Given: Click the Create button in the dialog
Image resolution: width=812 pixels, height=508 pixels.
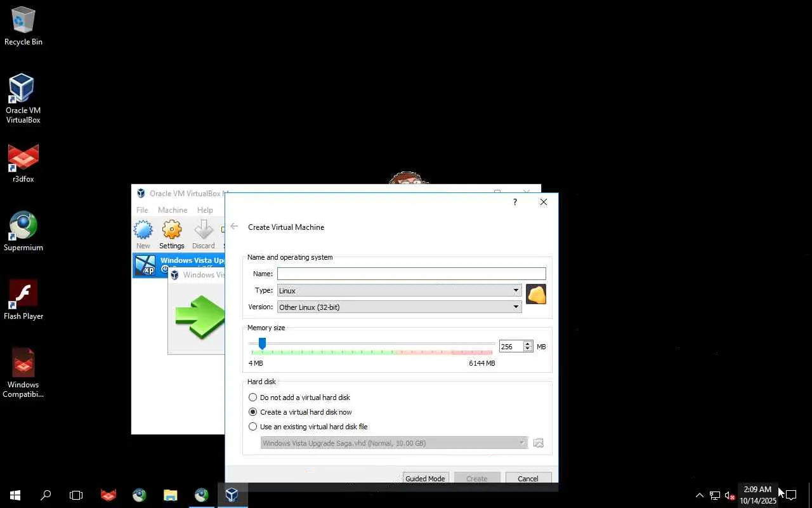Looking at the screenshot, I should point(477,478).
